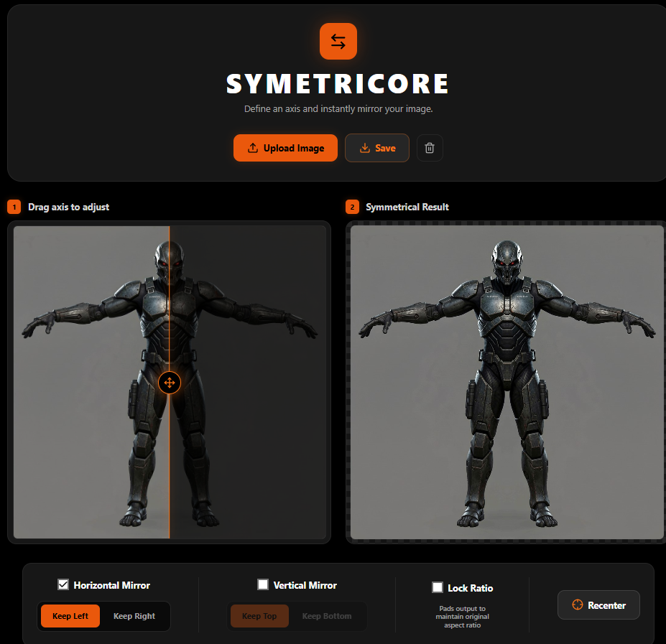Viewport: 666px width, 644px height.
Task: Click the Horizontal Mirror label text
Action: coord(111,585)
